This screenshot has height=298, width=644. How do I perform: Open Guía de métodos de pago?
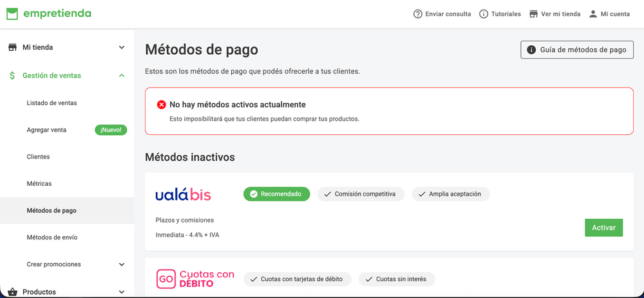[x=577, y=50]
